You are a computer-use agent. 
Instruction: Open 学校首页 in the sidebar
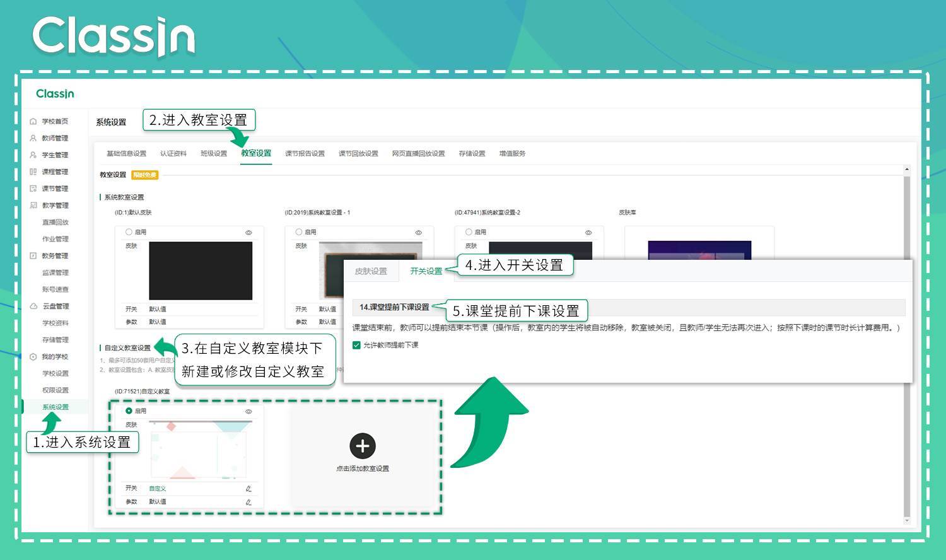55,121
